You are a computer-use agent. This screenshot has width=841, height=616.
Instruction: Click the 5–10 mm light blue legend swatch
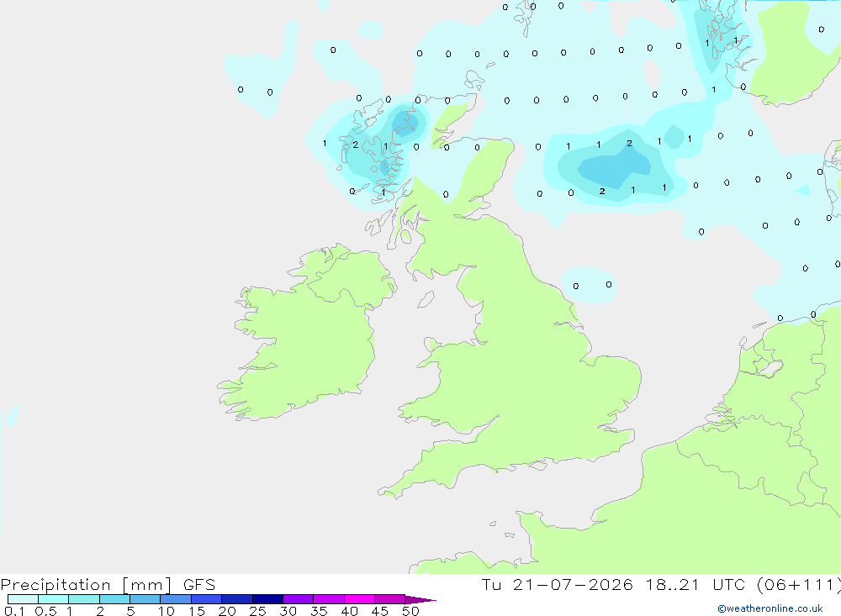[145, 599]
